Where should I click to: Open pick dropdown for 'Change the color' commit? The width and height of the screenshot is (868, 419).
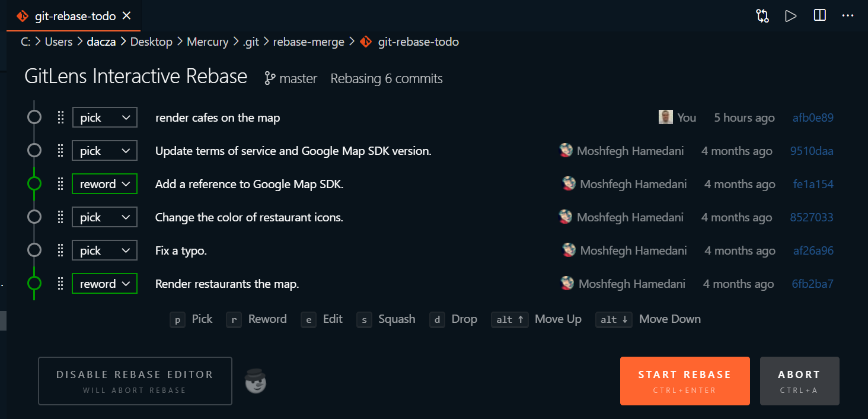[105, 217]
